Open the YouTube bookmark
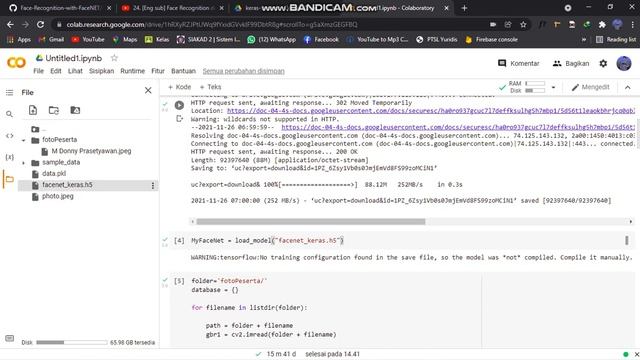The width and height of the screenshot is (640, 360). [88, 40]
